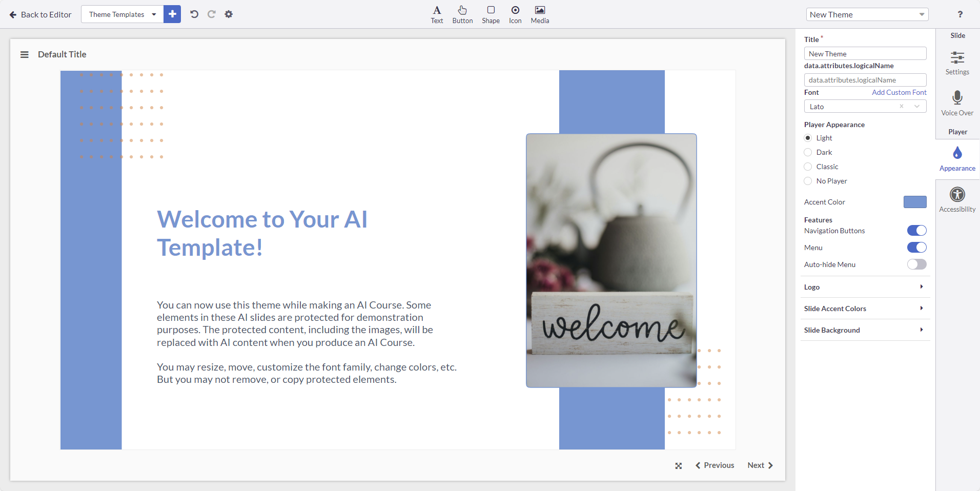Image resolution: width=980 pixels, height=491 pixels.
Task: Insert a Shape element
Action: click(490, 14)
